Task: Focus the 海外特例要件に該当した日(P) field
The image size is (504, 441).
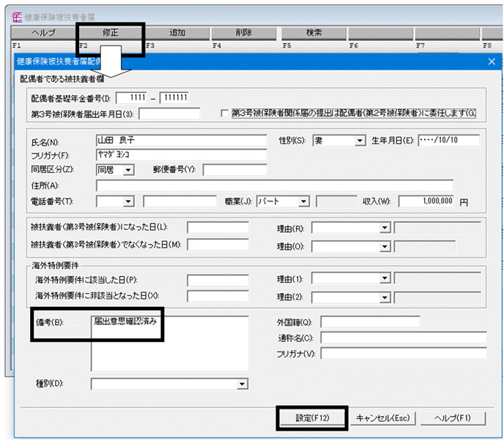Action: point(218,281)
